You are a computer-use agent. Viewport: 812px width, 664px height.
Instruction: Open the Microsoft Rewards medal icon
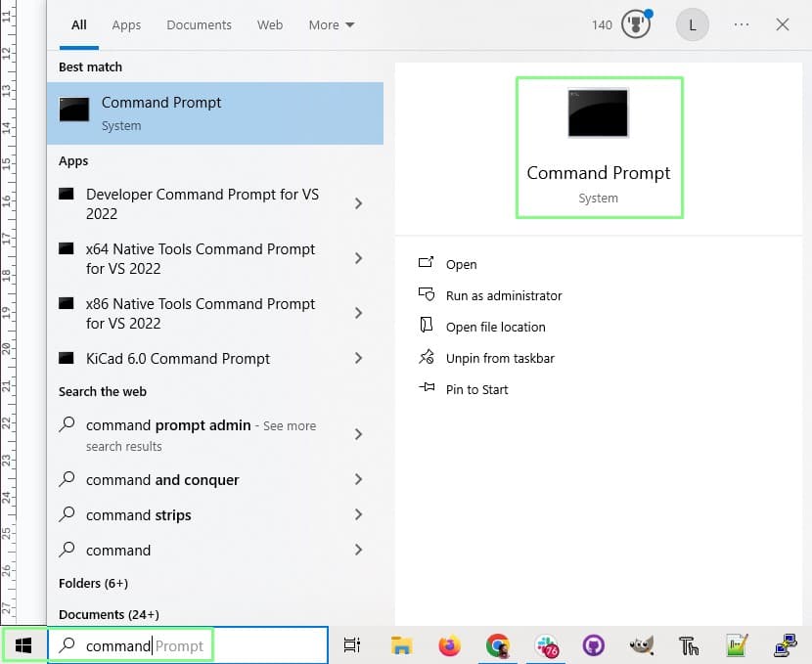click(636, 25)
